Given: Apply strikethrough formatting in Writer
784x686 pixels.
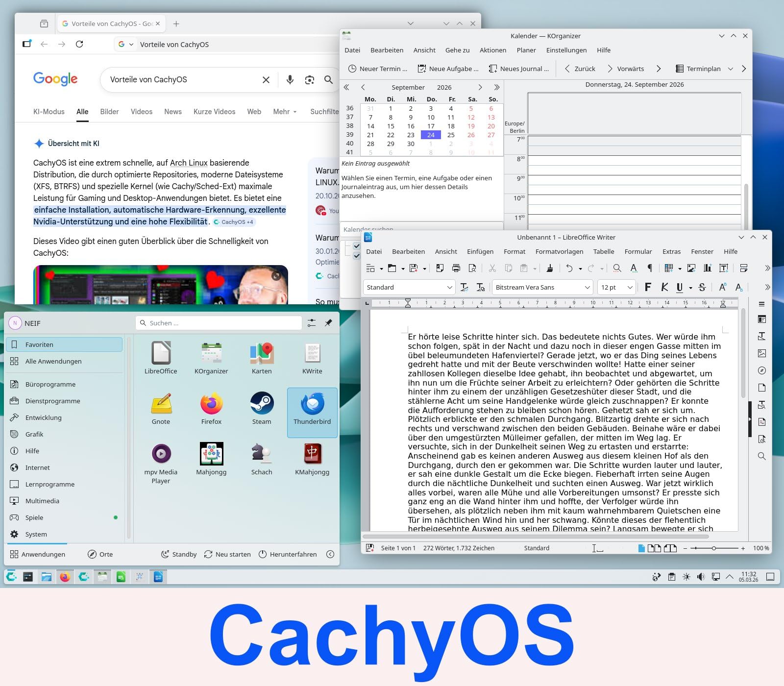Looking at the screenshot, I should coord(702,287).
